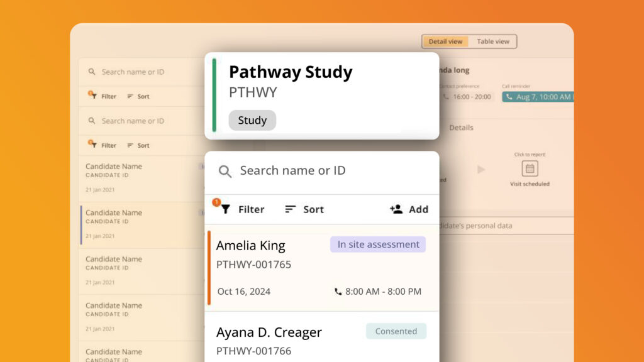Click the In site assessment status badge
The image size is (644, 362).
pyautogui.click(x=378, y=244)
